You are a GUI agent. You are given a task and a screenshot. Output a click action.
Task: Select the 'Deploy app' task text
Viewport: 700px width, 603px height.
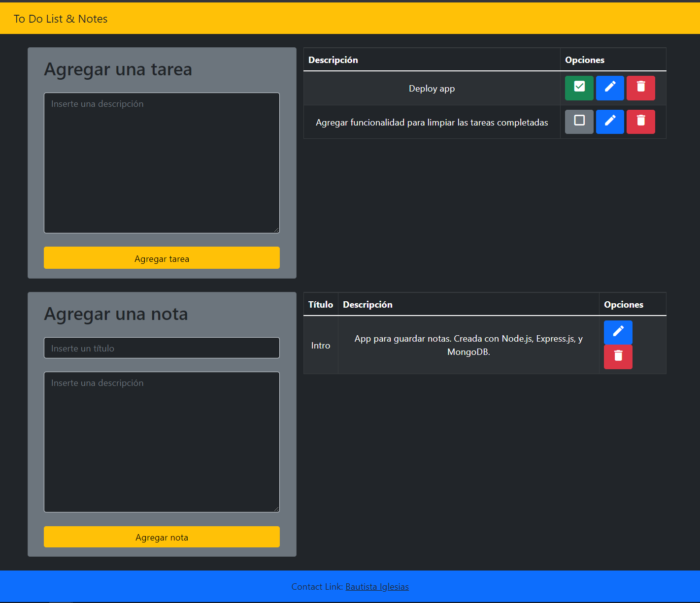point(432,89)
